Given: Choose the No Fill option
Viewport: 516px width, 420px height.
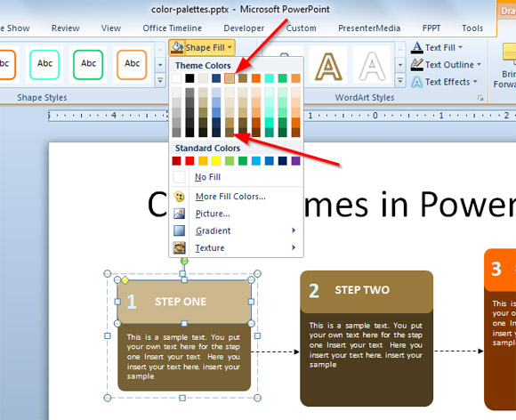Looking at the screenshot, I should click(207, 177).
